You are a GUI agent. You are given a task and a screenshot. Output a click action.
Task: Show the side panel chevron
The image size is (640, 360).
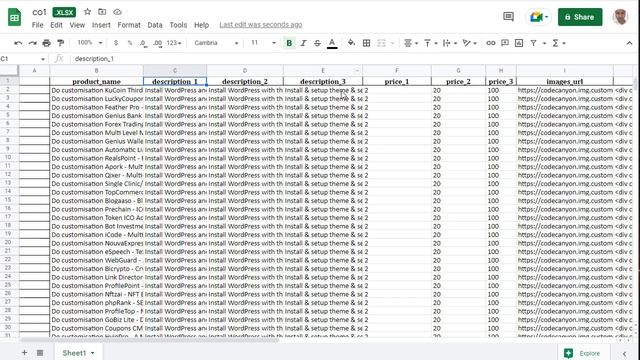coord(624,353)
